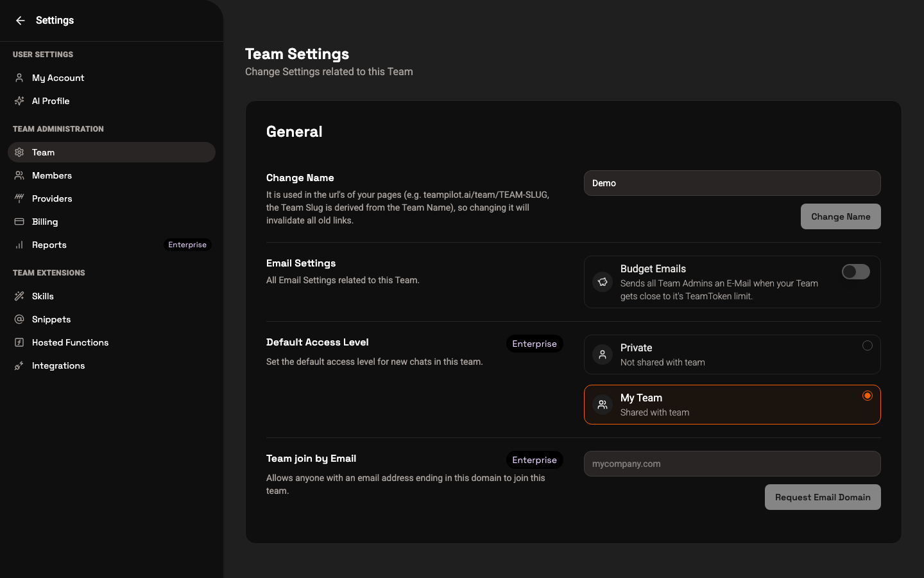Click the Team Settings page heading
Image resolution: width=924 pixels, height=578 pixels.
297,54
